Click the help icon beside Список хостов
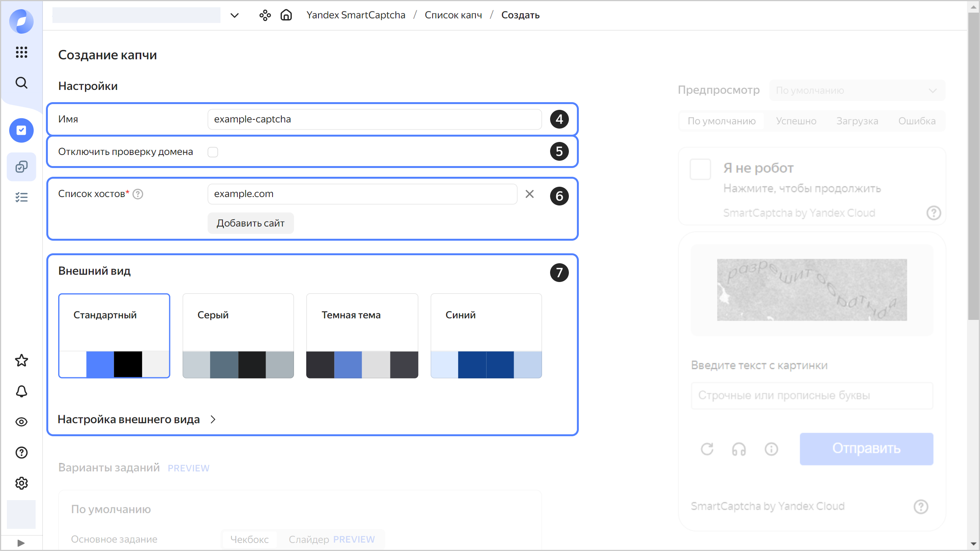This screenshot has width=980, height=551. pyautogui.click(x=138, y=194)
